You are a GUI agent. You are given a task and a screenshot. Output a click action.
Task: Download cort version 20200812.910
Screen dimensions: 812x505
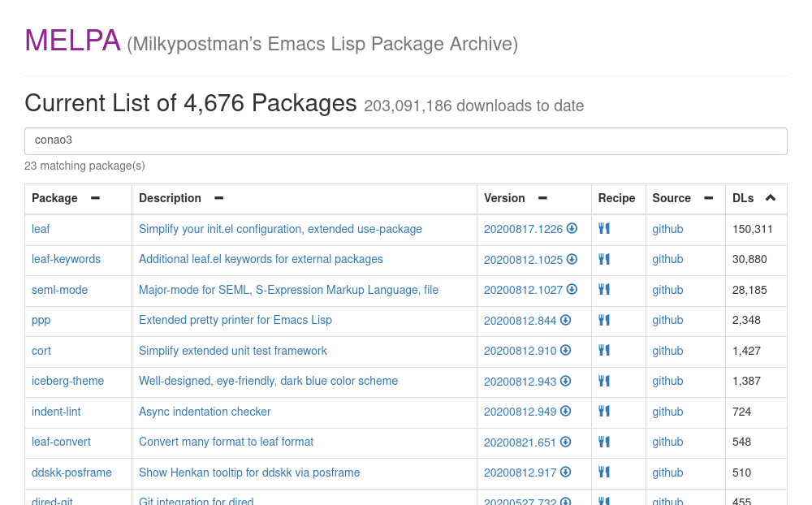click(x=565, y=351)
